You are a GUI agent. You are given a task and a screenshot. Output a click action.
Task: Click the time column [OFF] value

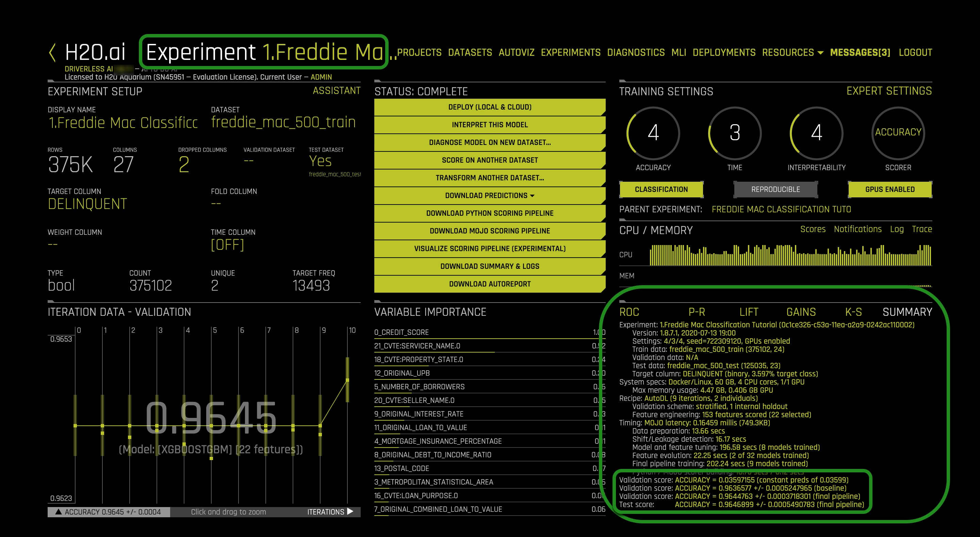[x=227, y=245]
